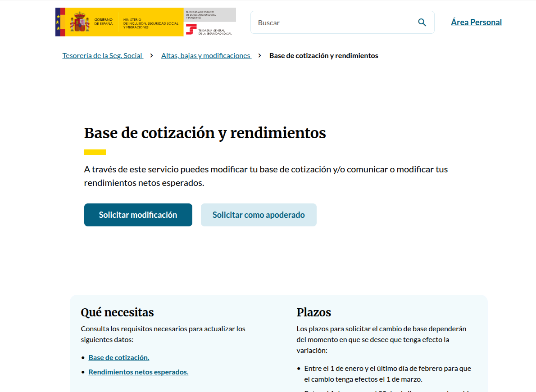This screenshot has height=392, width=536.
Task: Click the Tesorería General de la Seguridad Social logo
Action: (x=210, y=30)
